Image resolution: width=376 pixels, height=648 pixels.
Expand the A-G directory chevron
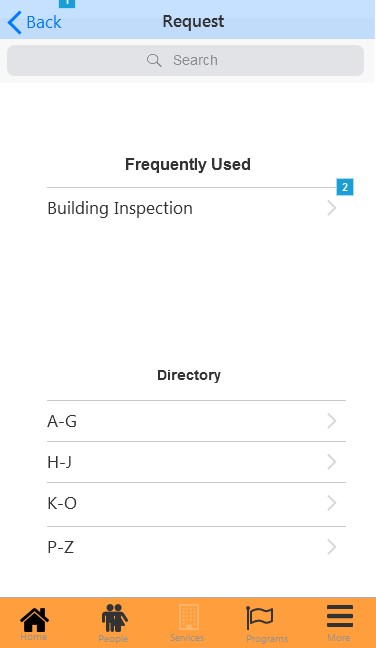[x=331, y=421]
